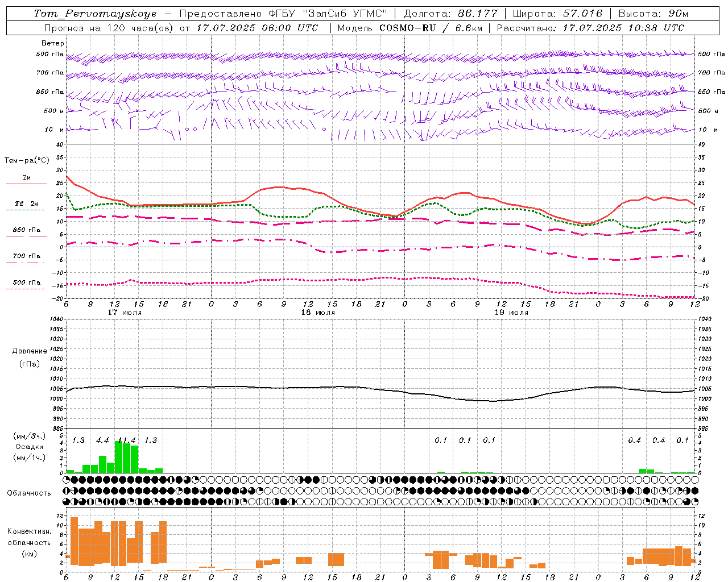Select the red 2м line legend sample
Viewport: 728px width, 582px height.
click(x=27, y=184)
